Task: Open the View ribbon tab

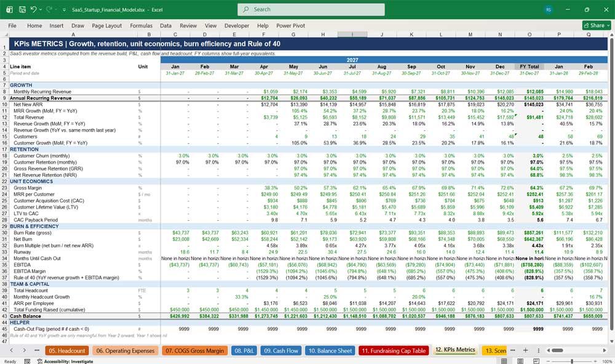Action: pyautogui.click(x=210, y=25)
